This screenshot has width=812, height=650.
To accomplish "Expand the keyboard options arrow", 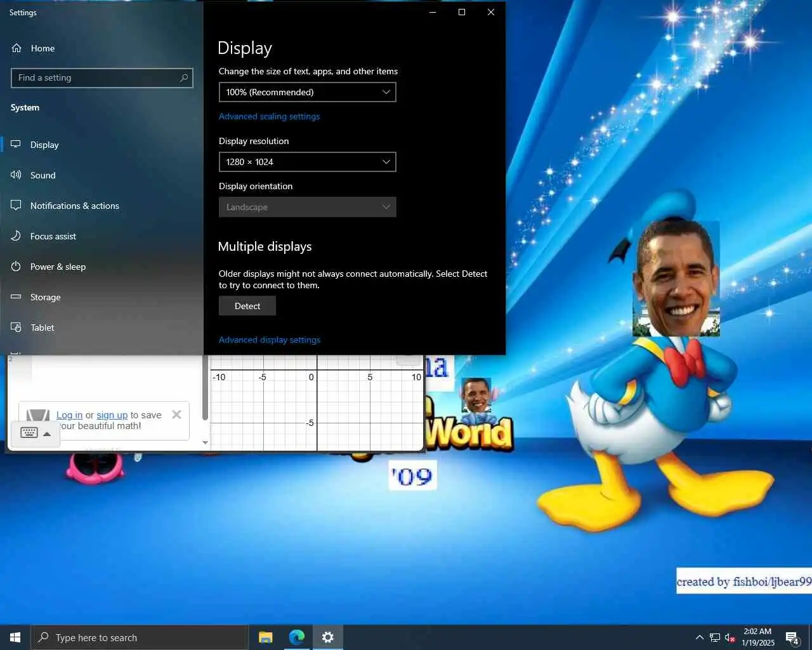I will (x=47, y=434).
